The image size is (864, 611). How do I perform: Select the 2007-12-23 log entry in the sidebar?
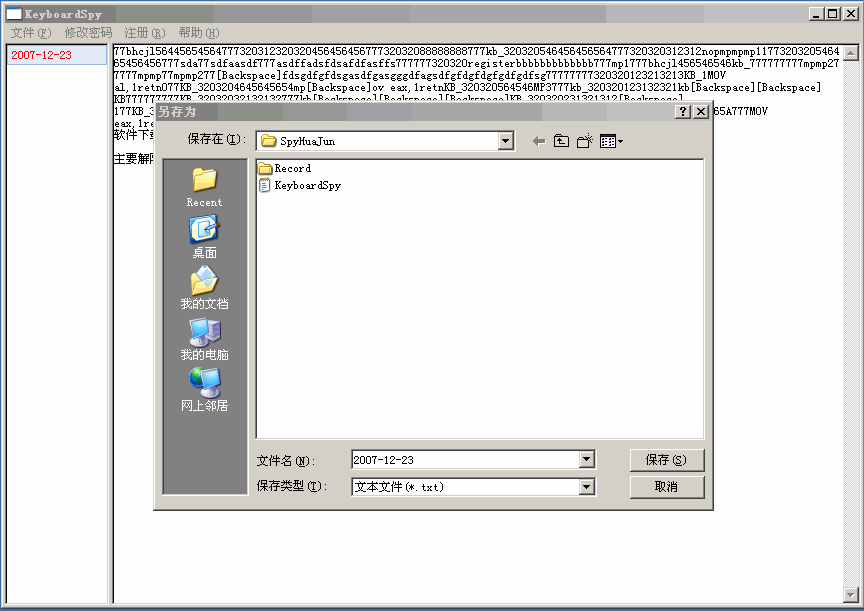[x=38, y=56]
